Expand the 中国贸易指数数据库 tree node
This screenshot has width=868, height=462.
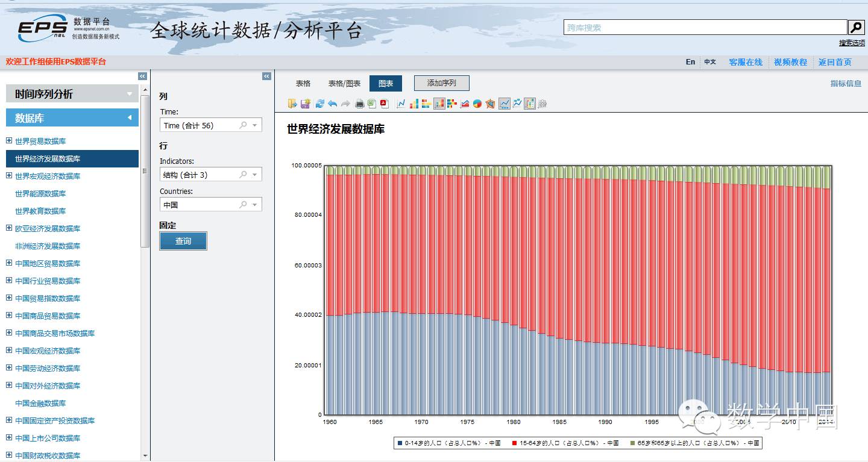click(x=9, y=298)
